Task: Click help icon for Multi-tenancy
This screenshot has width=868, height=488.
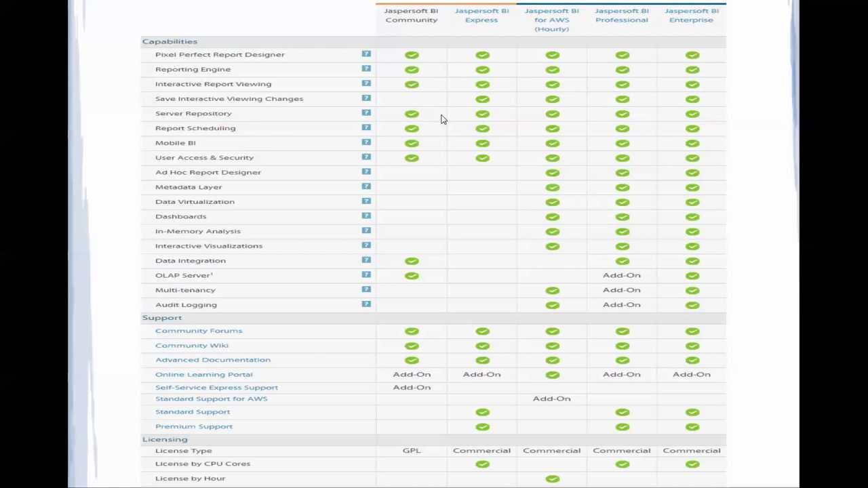Action: tap(366, 289)
